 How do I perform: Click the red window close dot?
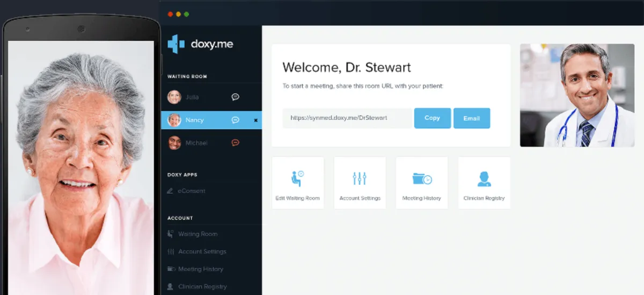(171, 14)
